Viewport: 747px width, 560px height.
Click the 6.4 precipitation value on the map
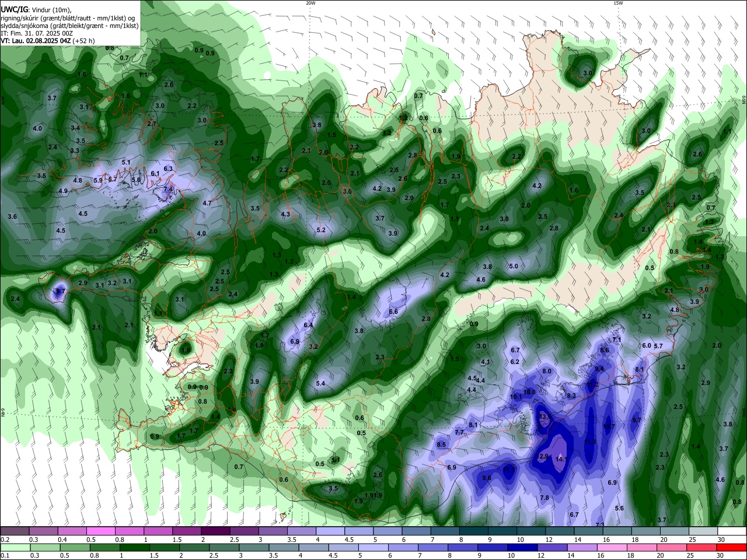pyautogui.click(x=309, y=325)
